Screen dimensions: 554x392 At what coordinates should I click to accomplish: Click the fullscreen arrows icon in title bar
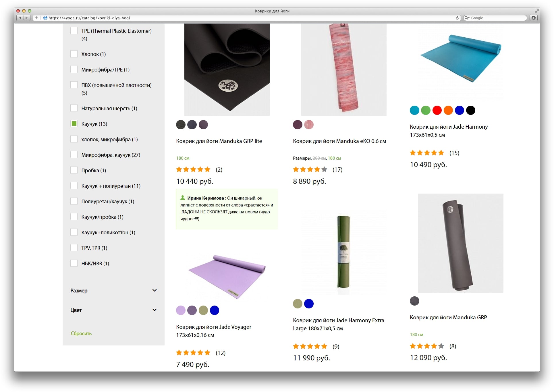click(x=536, y=11)
